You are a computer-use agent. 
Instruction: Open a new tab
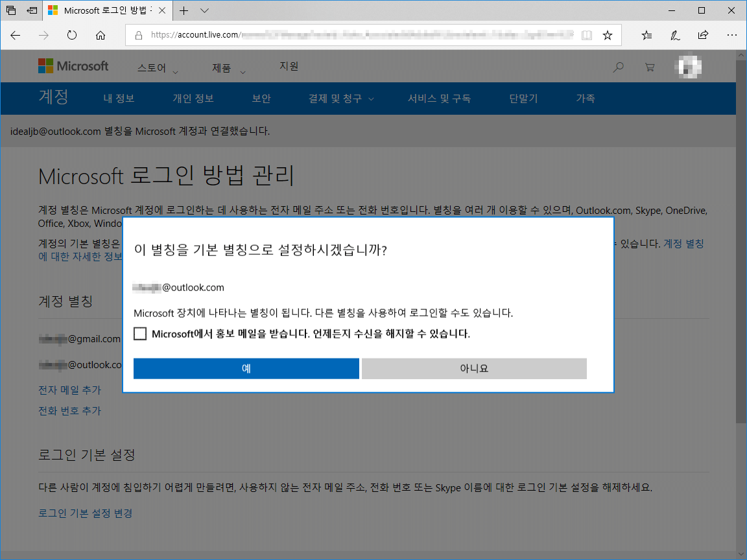(x=184, y=10)
